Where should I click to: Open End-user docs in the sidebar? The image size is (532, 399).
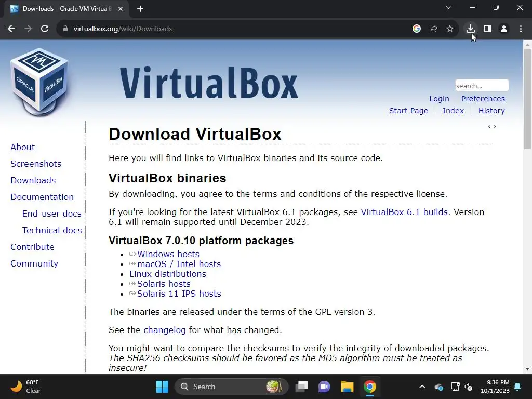click(x=51, y=214)
